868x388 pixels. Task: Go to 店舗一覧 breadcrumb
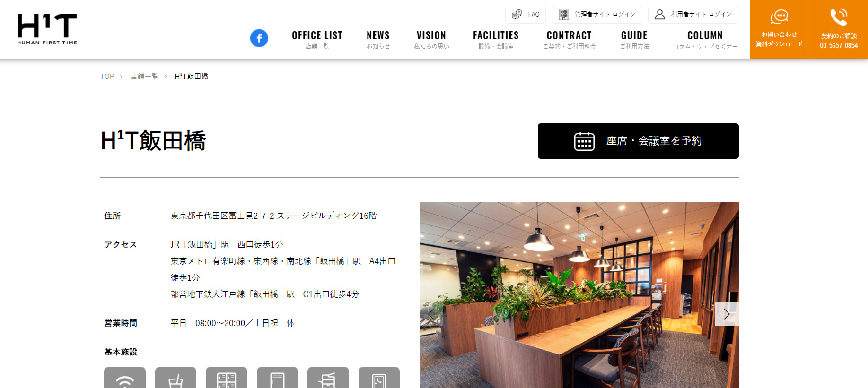[144, 76]
